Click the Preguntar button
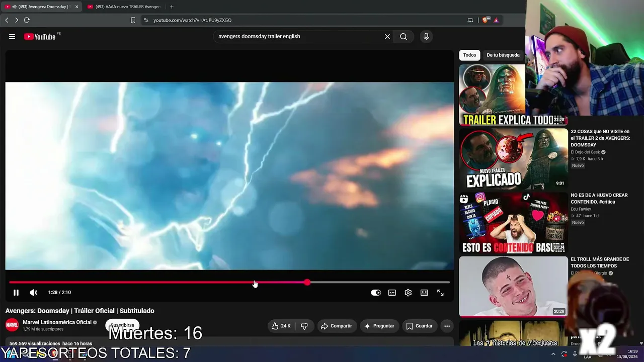644x362 pixels. (x=379, y=326)
